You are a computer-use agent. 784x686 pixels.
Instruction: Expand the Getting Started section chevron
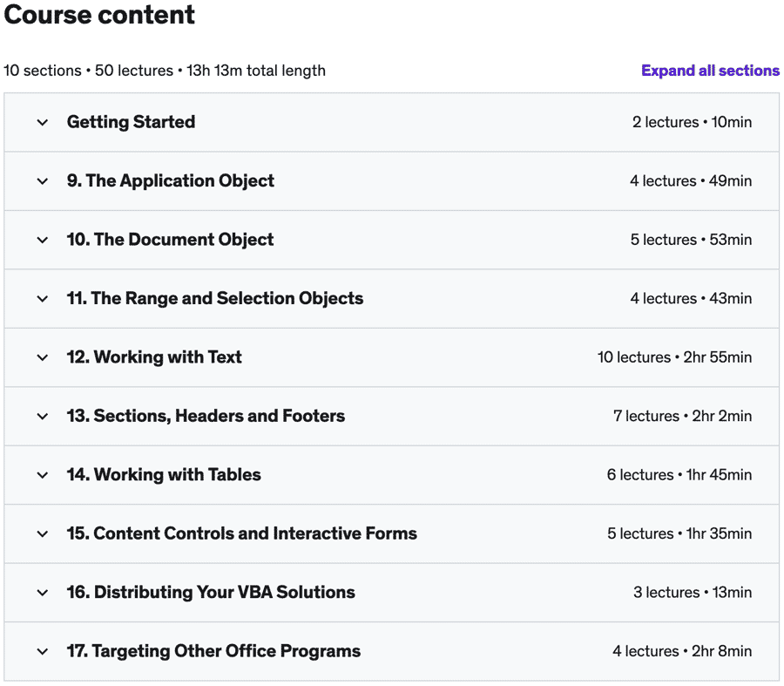(x=43, y=122)
